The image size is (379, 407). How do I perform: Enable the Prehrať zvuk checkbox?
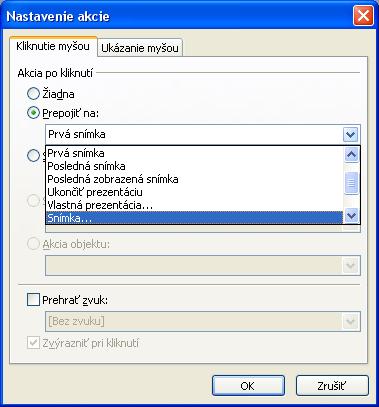point(33,300)
